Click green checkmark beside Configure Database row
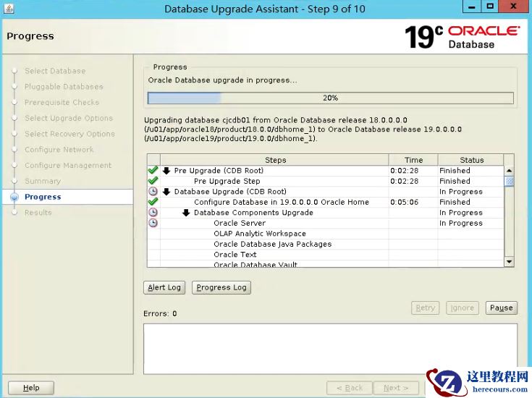The image size is (532, 398). pos(153,202)
